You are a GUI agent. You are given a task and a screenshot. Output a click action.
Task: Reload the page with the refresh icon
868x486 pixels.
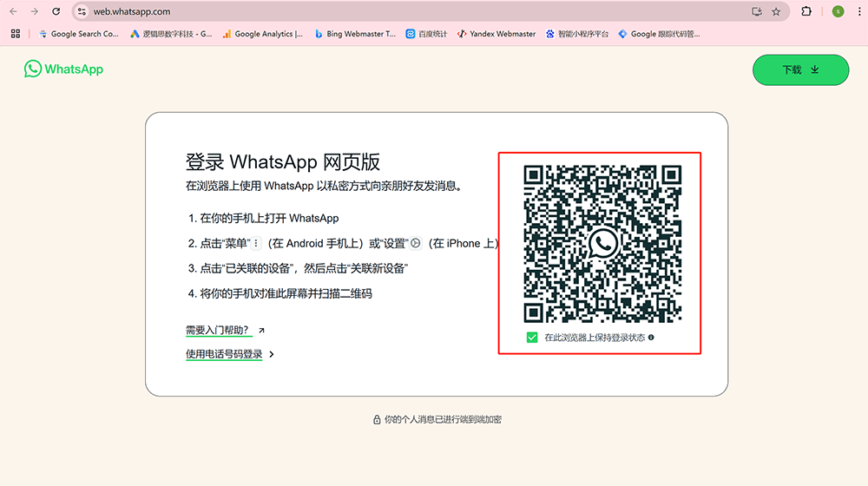(56, 11)
